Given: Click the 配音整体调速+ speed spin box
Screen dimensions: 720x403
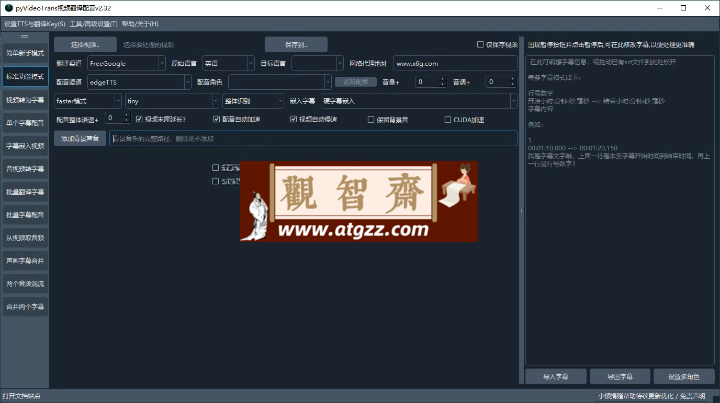Looking at the screenshot, I should [x=118, y=118].
